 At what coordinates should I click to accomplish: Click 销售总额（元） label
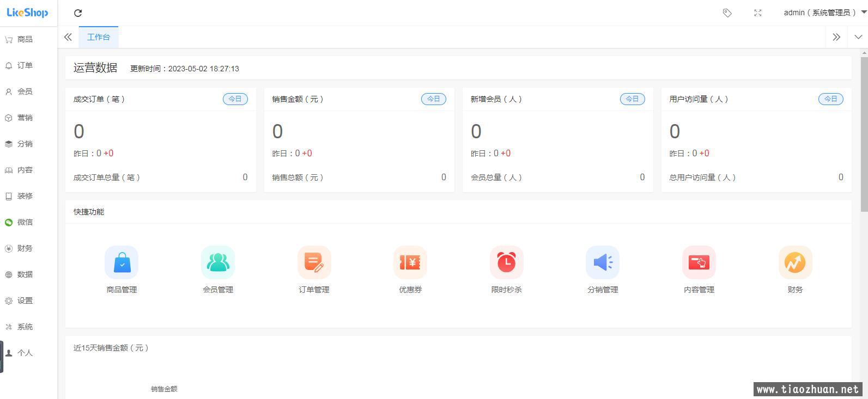298,177
